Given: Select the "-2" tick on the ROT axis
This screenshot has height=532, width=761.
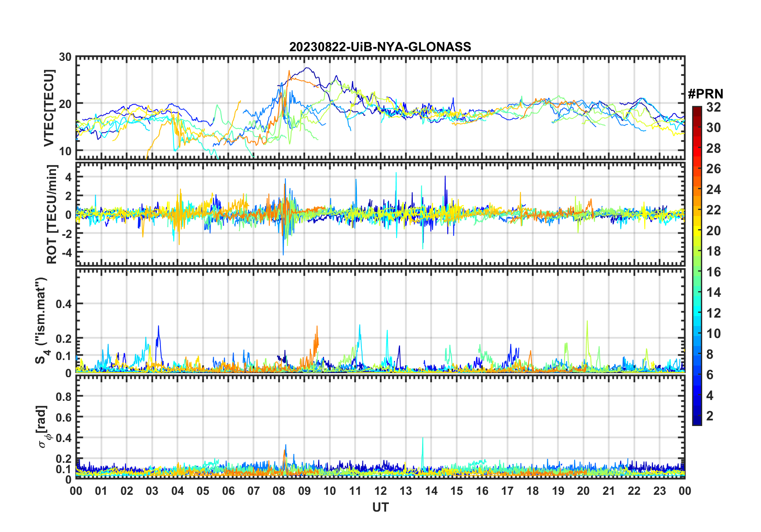Looking at the screenshot, I should click(66, 234).
